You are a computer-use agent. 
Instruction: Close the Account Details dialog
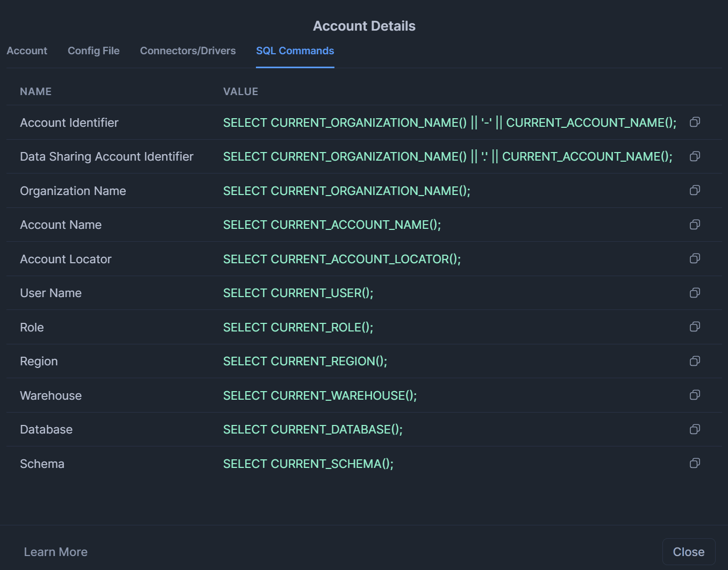689,552
